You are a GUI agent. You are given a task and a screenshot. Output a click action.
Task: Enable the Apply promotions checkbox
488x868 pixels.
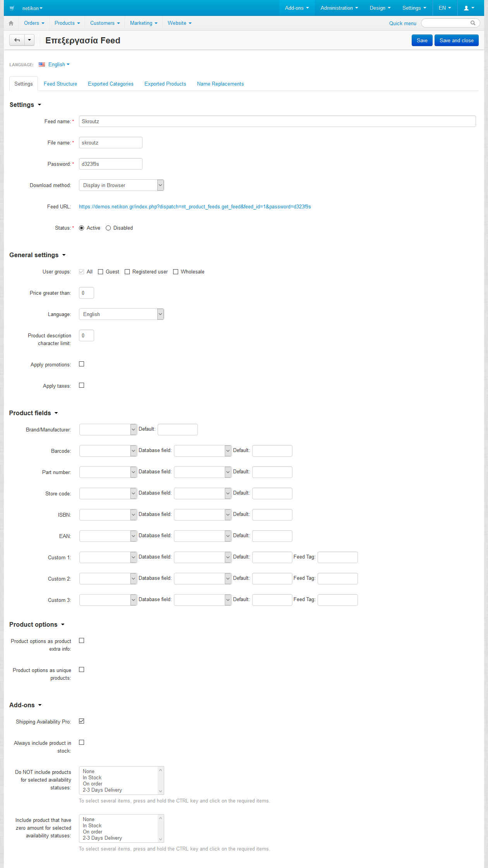point(82,364)
